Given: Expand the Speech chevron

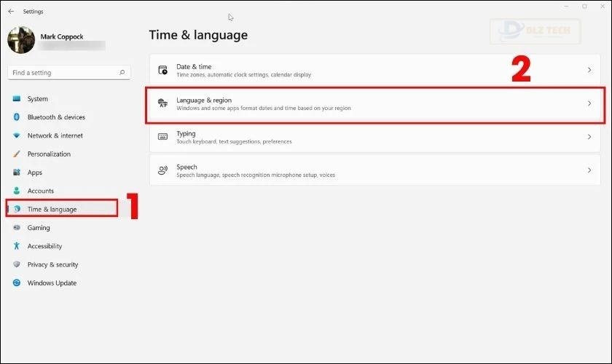Looking at the screenshot, I should [x=589, y=170].
